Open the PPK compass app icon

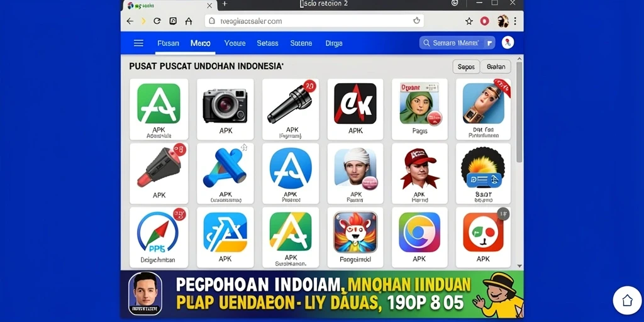point(158,232)
